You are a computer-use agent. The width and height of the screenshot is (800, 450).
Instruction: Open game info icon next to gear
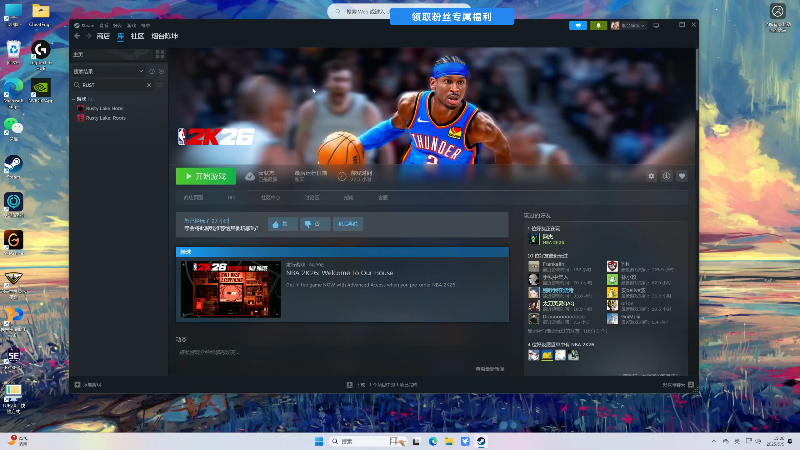666,176
